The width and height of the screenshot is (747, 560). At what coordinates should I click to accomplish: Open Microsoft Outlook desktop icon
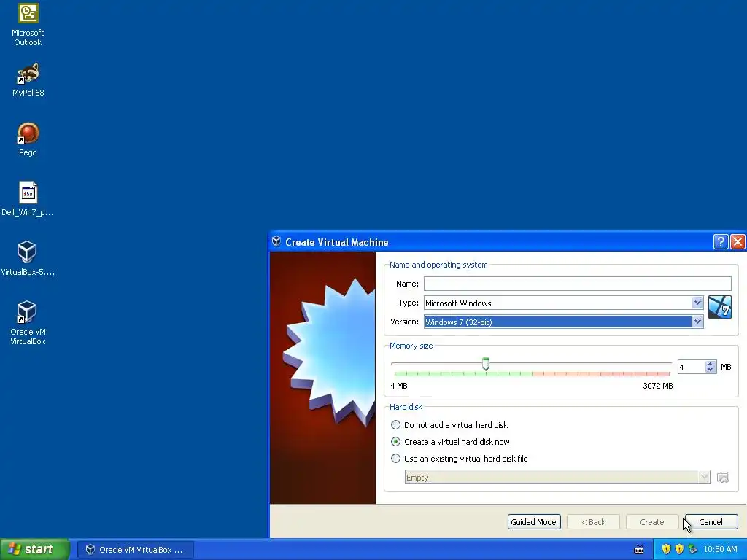point(28,24)
